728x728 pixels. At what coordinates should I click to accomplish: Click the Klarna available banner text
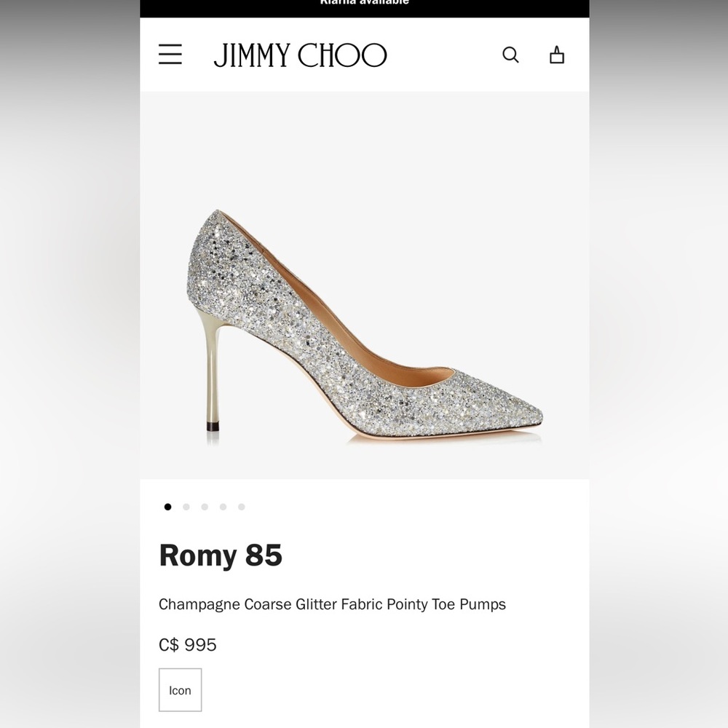(x=364, y=4)
